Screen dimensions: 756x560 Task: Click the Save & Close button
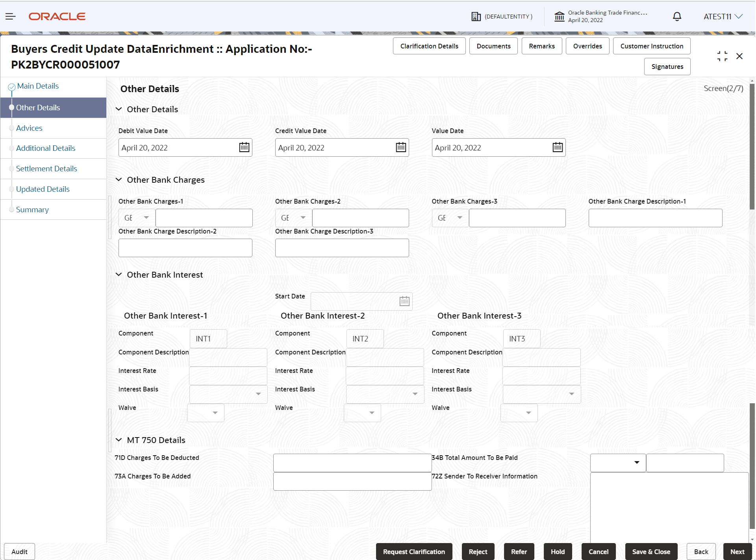(x=651, y=552)
